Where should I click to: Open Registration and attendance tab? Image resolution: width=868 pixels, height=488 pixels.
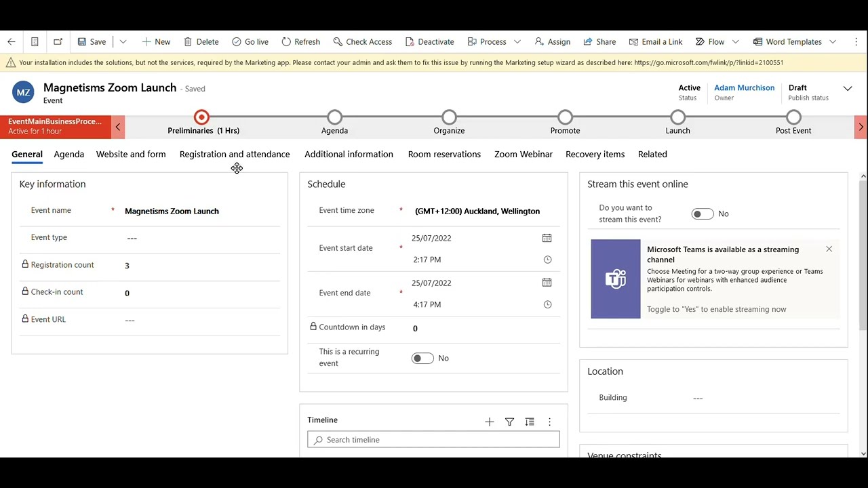coord(235,155)
